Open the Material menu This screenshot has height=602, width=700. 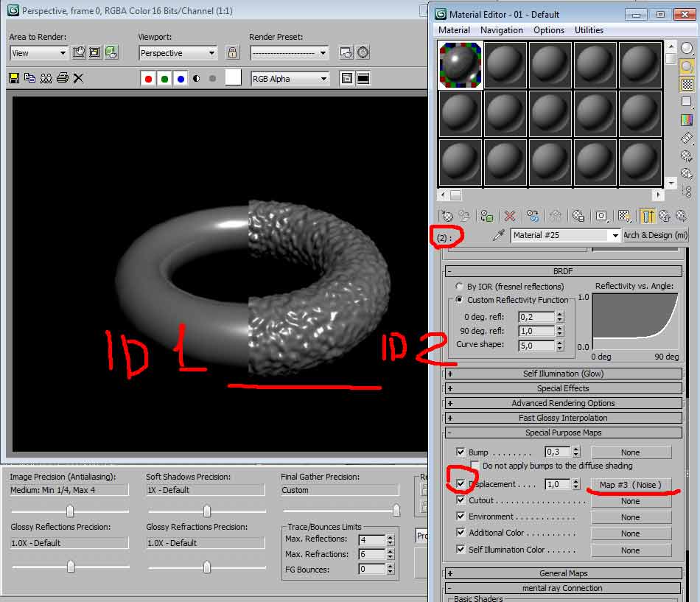click(x=454, y=30)
